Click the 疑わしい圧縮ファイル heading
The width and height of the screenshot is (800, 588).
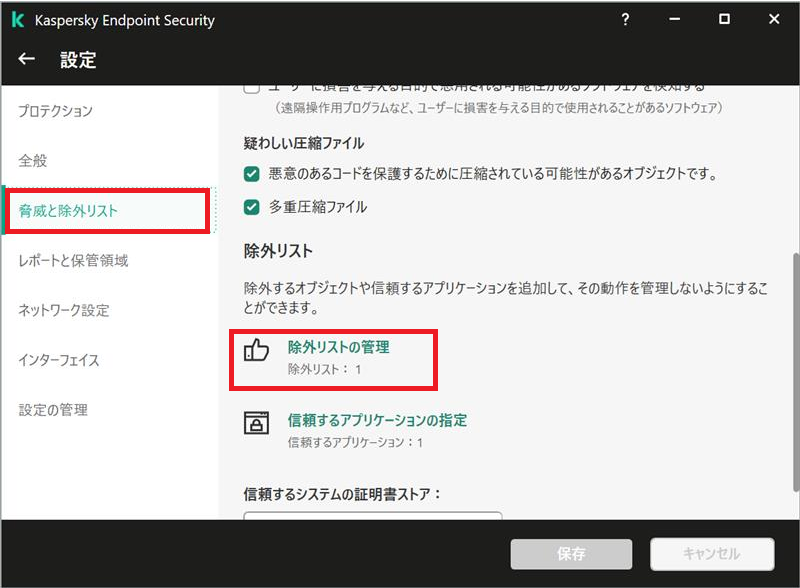[x=304, y=143]
